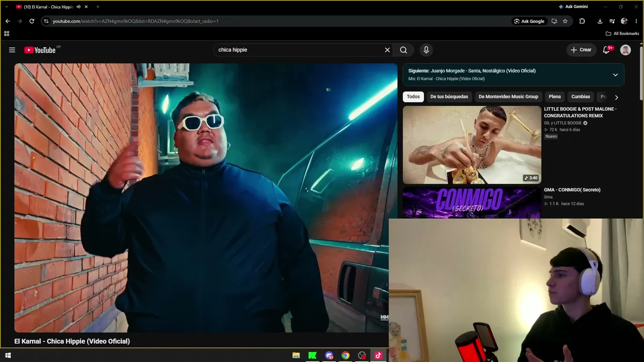Open 'GMA - CONMIGO( Secreto)' video title

(572, 190)
